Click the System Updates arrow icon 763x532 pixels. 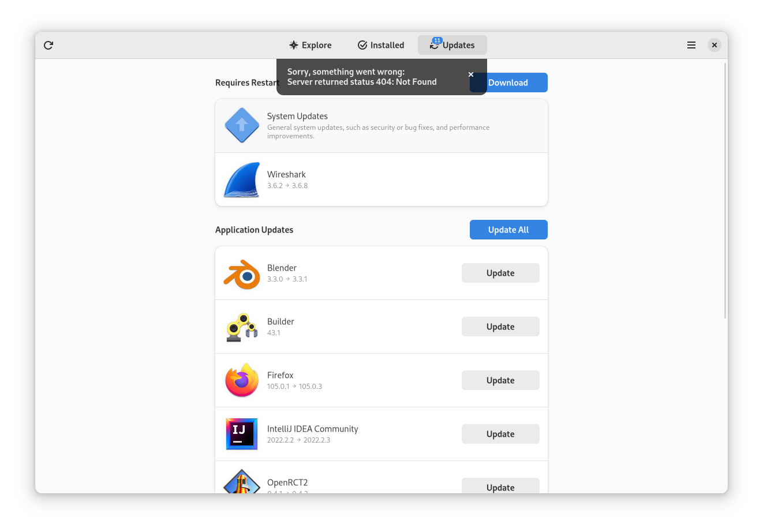[242, 125]
